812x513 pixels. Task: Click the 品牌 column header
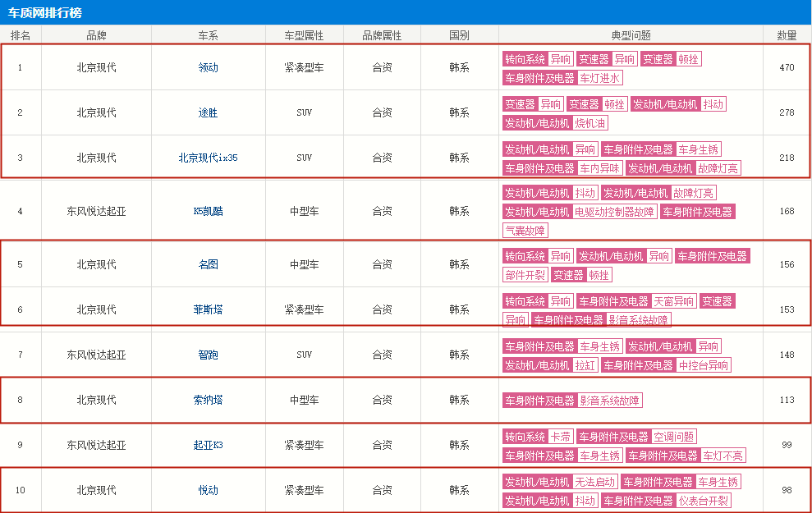pyautogui.click(x=96, y=35)
